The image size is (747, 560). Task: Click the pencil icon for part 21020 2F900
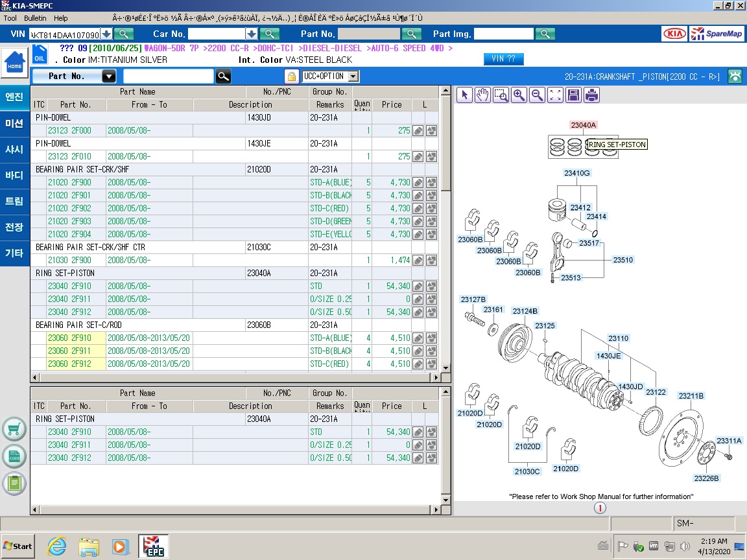pyautogui.click(x=418, y=182)
